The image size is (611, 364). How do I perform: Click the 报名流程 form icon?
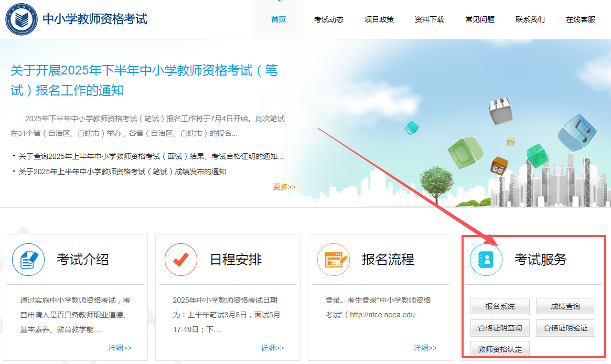point(334,260)
